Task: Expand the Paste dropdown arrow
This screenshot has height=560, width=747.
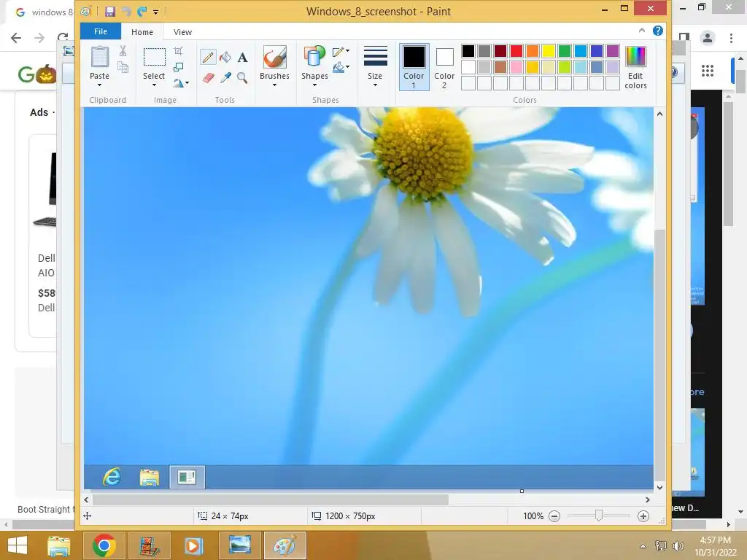Action: (x=99, y=85)
